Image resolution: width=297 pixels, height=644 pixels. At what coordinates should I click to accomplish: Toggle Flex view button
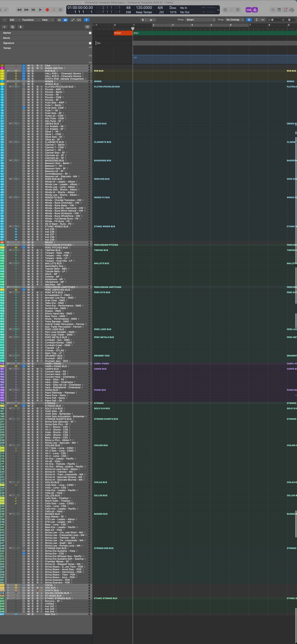[79, 20]
